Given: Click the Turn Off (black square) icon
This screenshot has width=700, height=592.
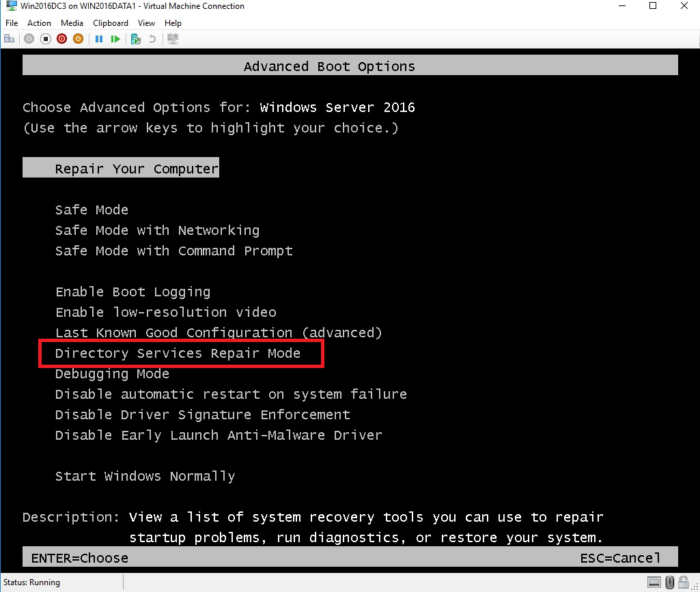Looking at the screenshot, I should click(x=46, y=39).
